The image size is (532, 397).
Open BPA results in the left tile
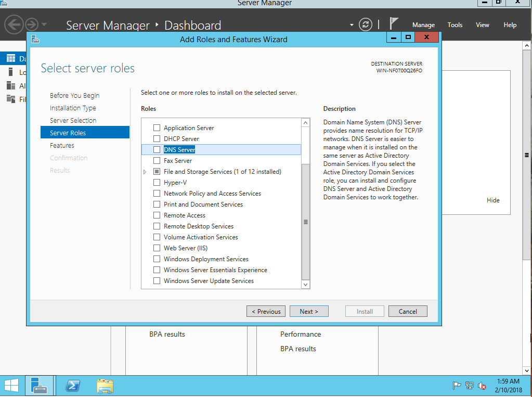point(167,334)
